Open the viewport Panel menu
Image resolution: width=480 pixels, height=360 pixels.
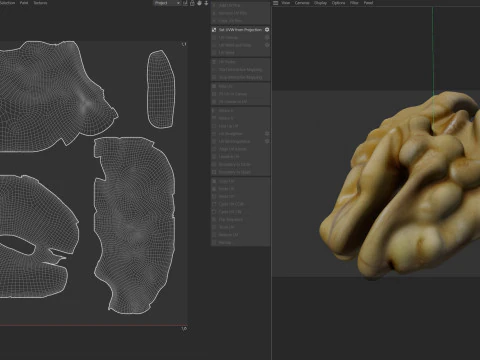(x=368, y=3)
